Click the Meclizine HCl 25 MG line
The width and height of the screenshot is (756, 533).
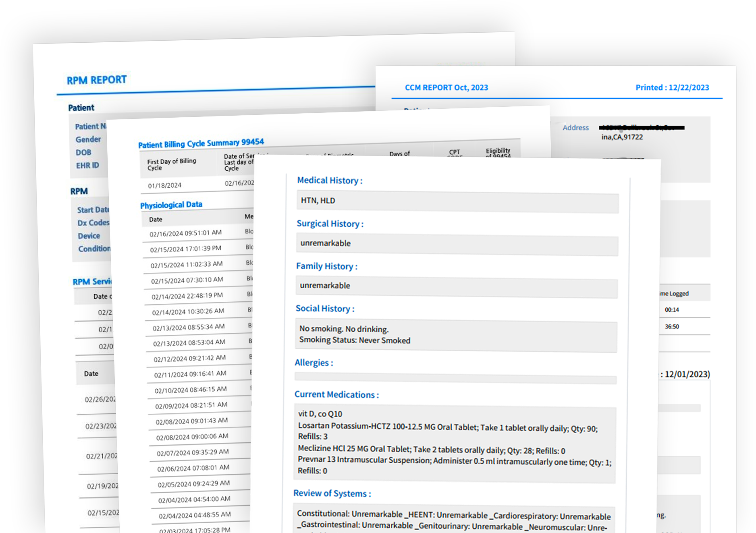[432, 450]
